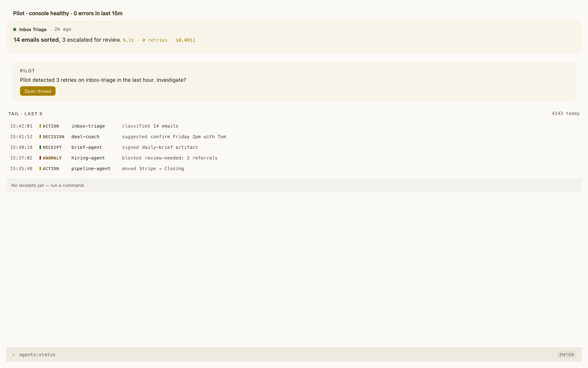Click the command prompt chevron icon
Image resolution: width=588 pixels, height=368 pixels.
point(14,355)
